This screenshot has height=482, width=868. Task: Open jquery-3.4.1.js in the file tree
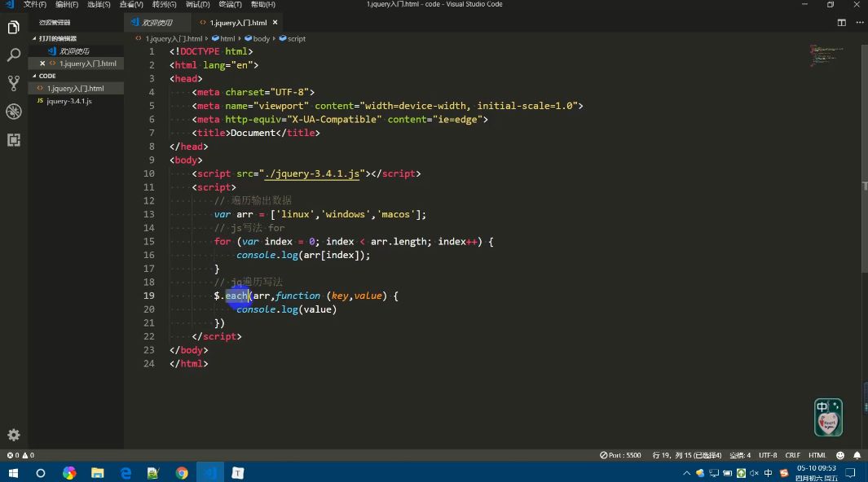pyautogui.click(x=69, y=101)
